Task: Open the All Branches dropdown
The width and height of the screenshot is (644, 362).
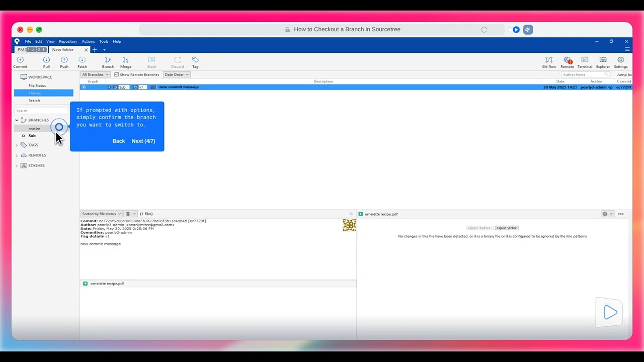Action: click(95, 74)
